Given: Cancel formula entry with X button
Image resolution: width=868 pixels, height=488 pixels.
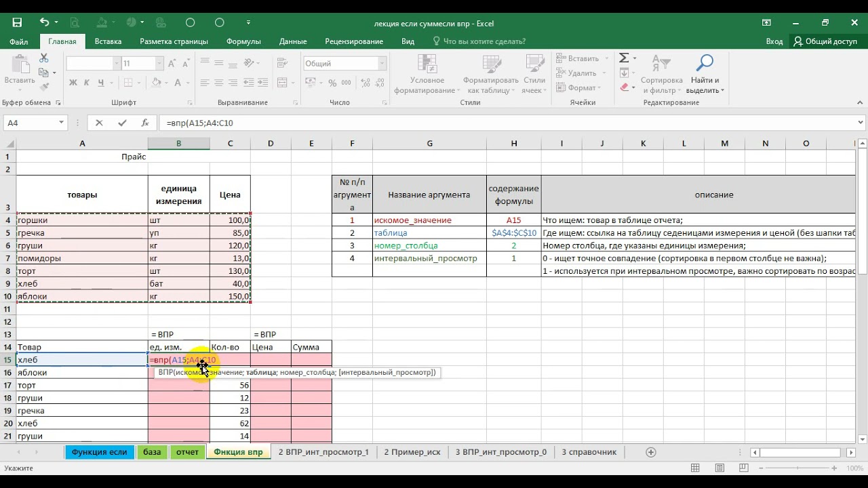Looking at the screenshot, I should coord(99,123).
